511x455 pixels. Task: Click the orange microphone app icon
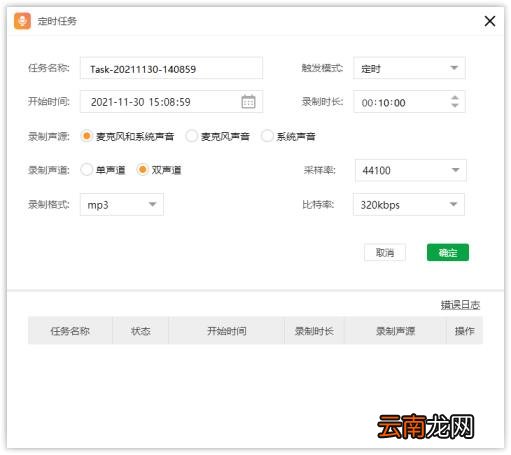[x=22, y=21]
